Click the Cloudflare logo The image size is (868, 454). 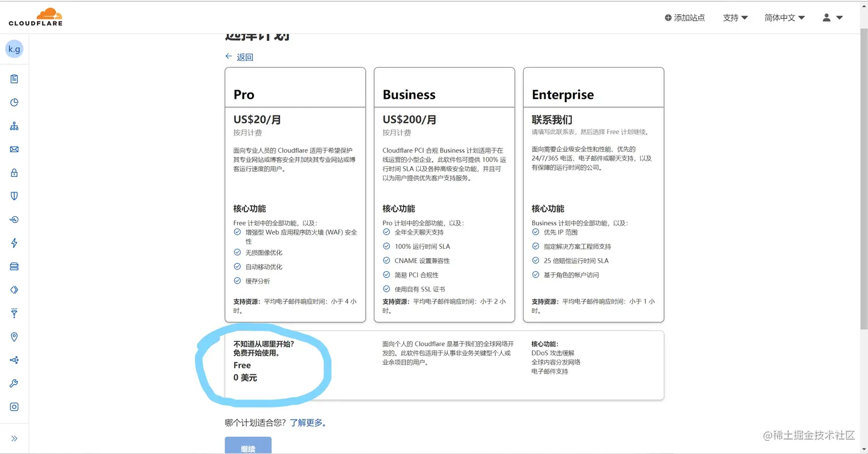coord(36,17)
